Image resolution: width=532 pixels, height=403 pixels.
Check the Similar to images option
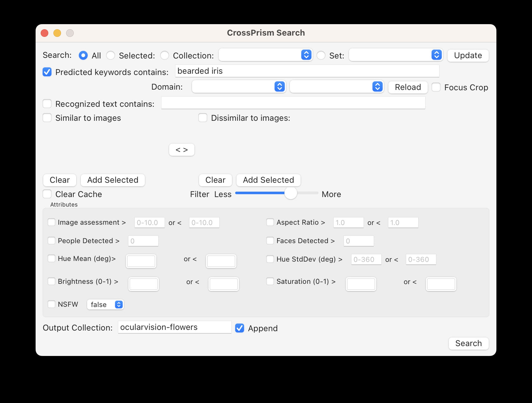coord(47,118)
